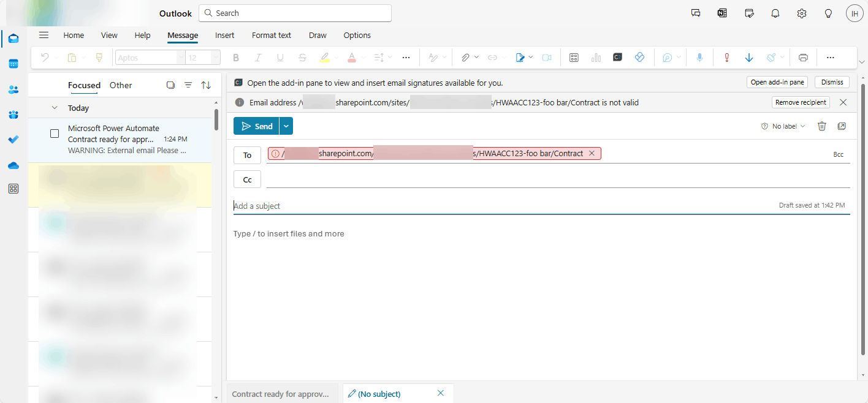Open the Help ribbon tab

142,35
